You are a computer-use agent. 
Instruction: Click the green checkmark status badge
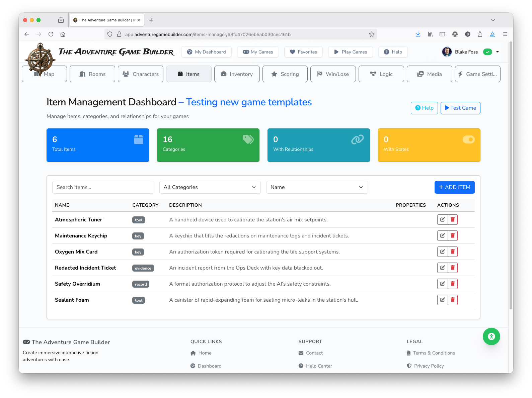pyautogui.click(x=487, y=52)
